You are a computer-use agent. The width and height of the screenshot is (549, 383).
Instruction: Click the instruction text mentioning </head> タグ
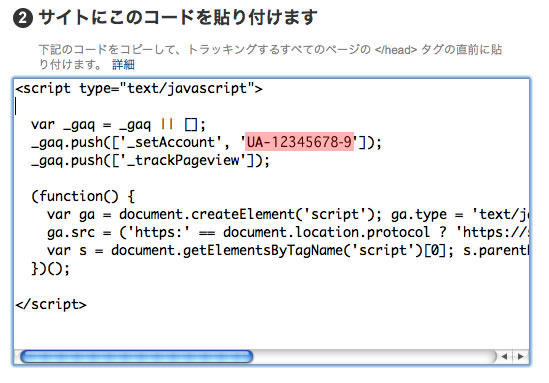(x=270, y=56)
